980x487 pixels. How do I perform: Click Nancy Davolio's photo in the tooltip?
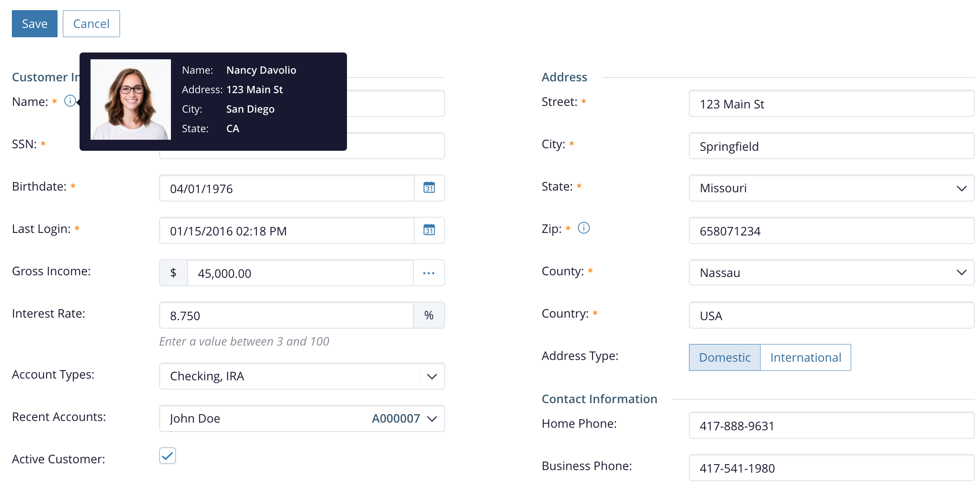[x=131, y=100]
